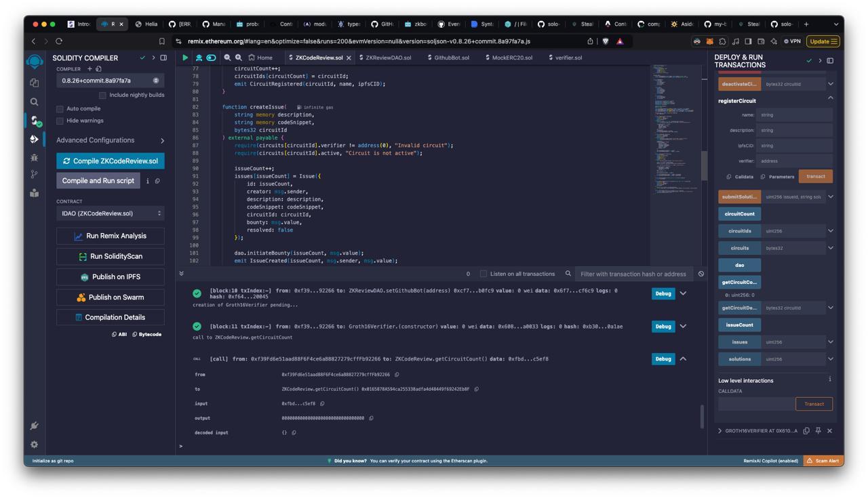Screen dimensions: 868x498
Task: Publish on IPFS button
Action: [x=111, y=276]
